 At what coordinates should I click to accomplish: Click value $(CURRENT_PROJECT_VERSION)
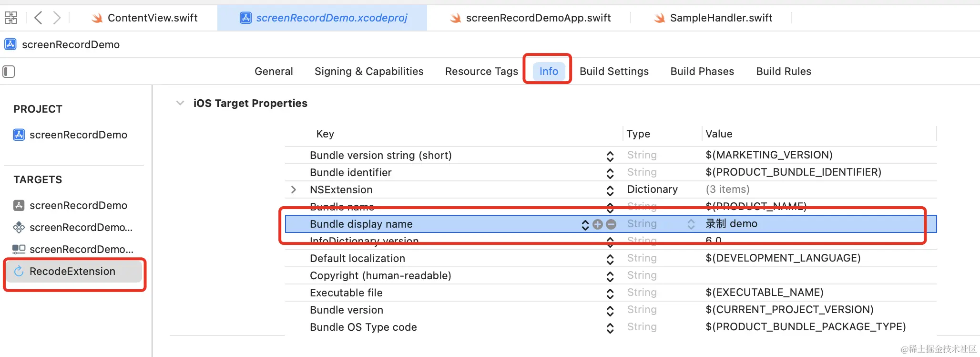tap(790, 310)
